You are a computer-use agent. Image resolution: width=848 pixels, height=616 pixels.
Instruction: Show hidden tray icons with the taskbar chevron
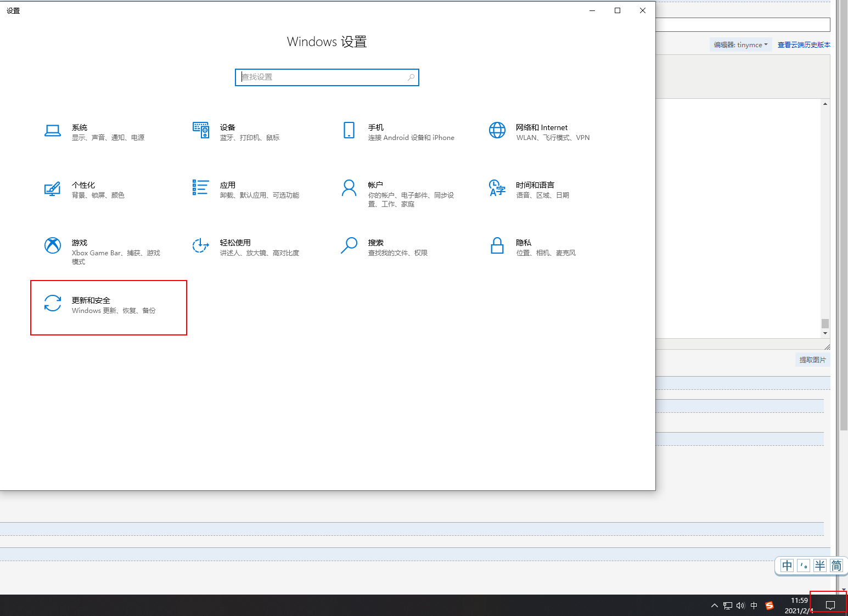[714, 606]
